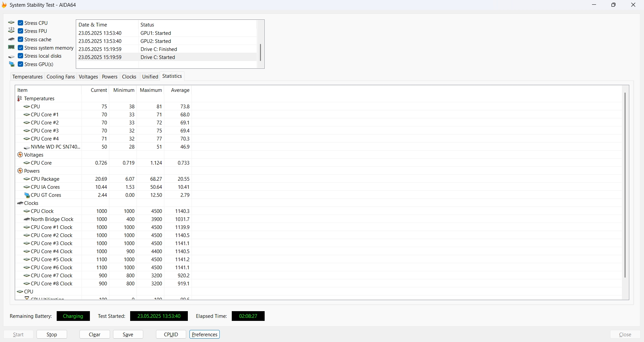Viewport: 644px width, 342px height.
Task: Click the Clocks group icon
Action: pos(20,204)
